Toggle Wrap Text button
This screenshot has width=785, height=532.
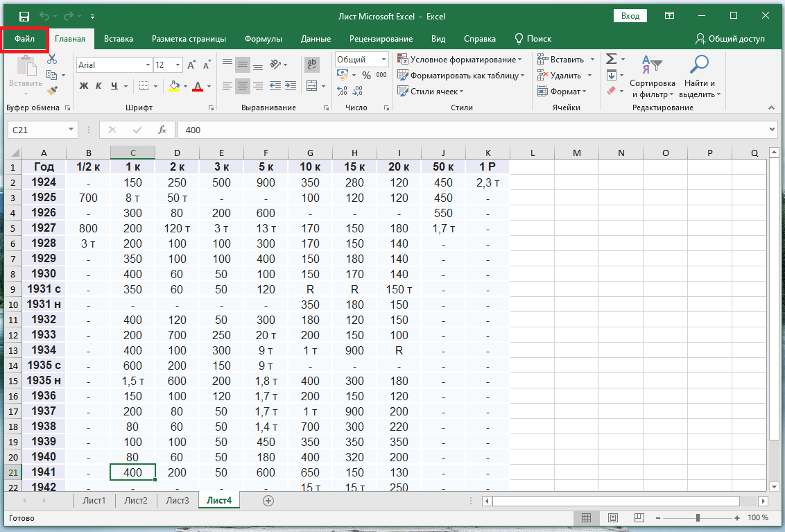[311, 64]
